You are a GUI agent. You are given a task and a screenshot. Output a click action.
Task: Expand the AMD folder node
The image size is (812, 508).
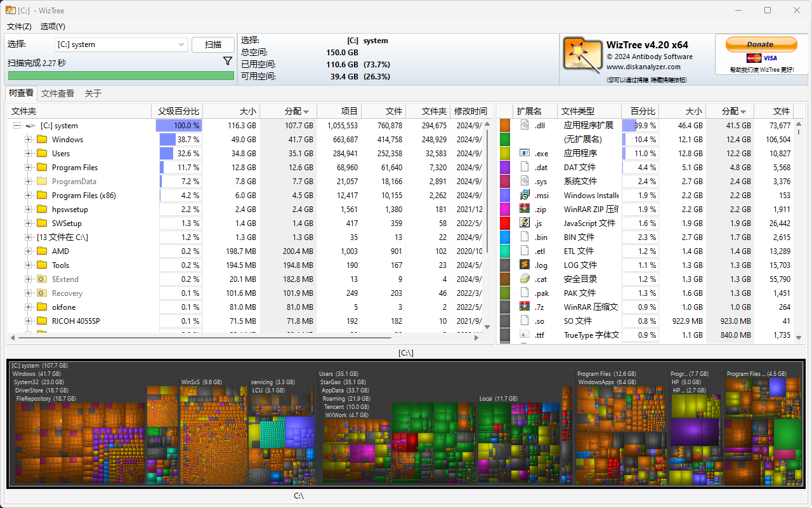tap(29, 251)
